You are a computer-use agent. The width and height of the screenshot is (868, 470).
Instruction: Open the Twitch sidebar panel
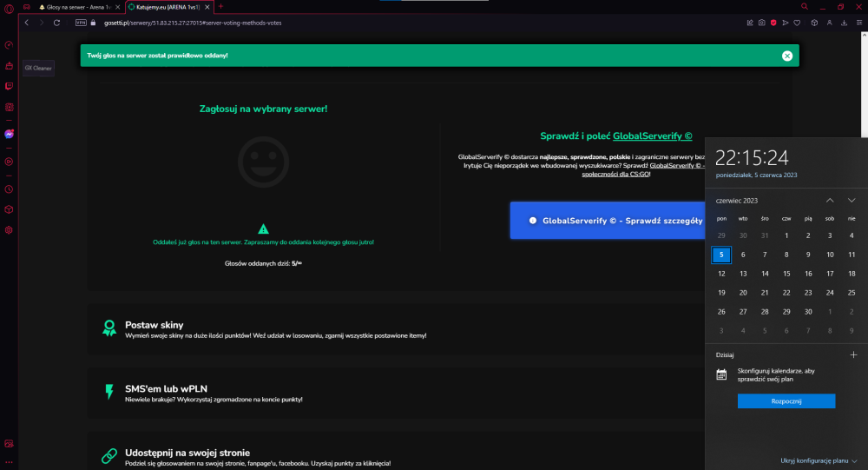click(x=9, y=86)
